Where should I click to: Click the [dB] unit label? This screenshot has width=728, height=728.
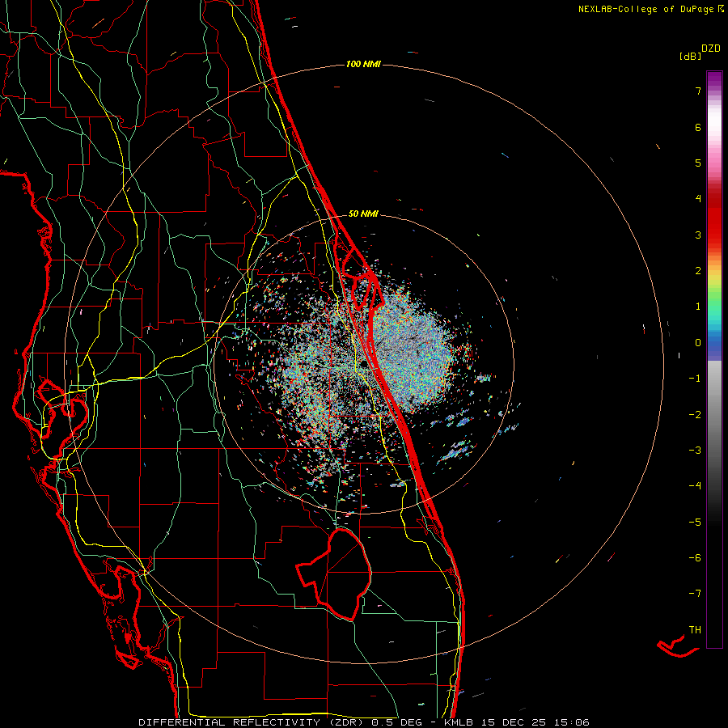coord(691,56)
